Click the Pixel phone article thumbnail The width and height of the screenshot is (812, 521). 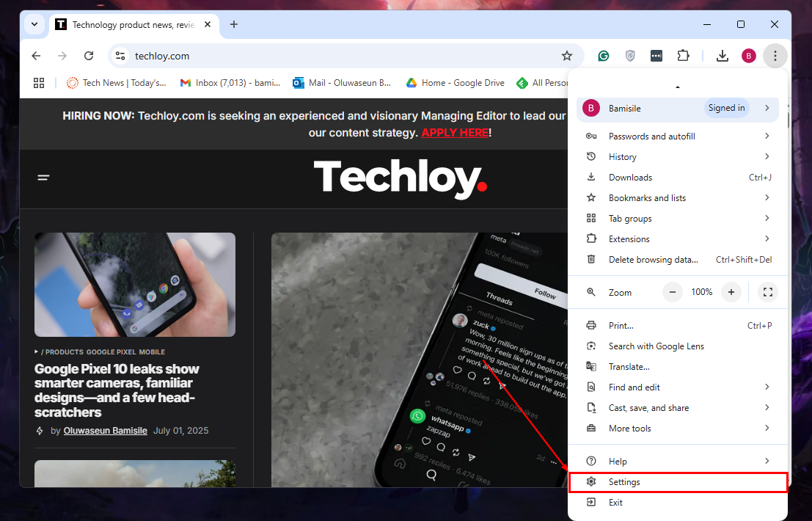click(135, 284)
